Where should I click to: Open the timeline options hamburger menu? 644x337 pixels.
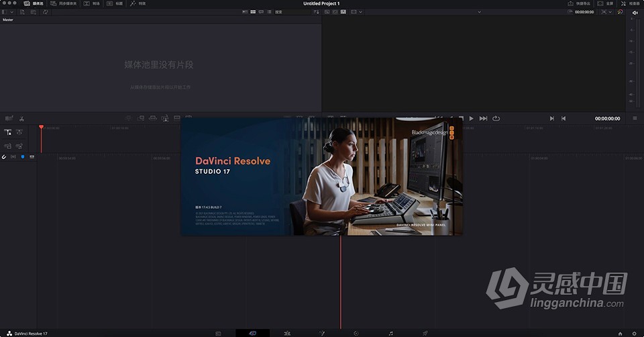(635, 118)
